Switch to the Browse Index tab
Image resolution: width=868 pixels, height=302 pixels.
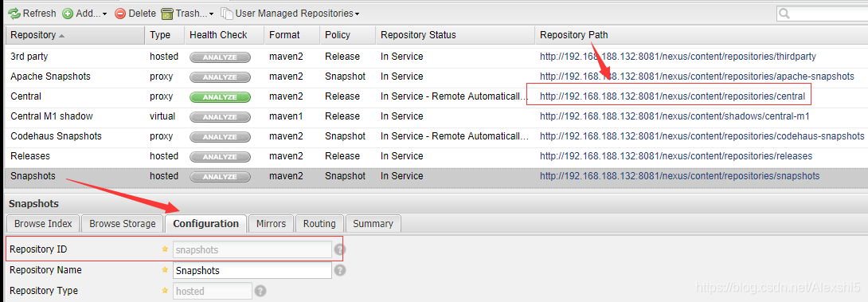[43, 224]
